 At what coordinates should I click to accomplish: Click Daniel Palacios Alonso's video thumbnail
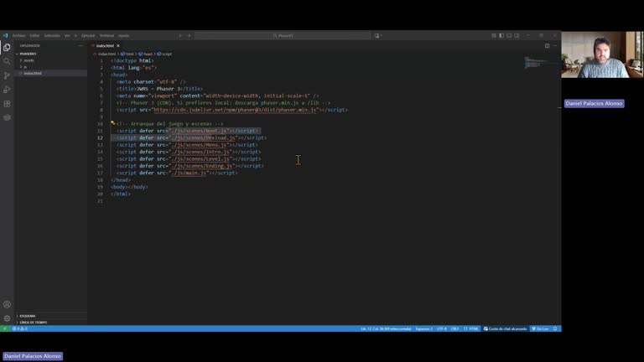coord(602,54)
